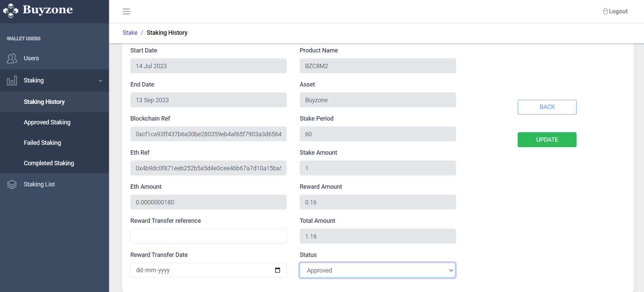Click the Blockchain Ref field
Viewport: 644px width, 292px height.
click(208, 134)
